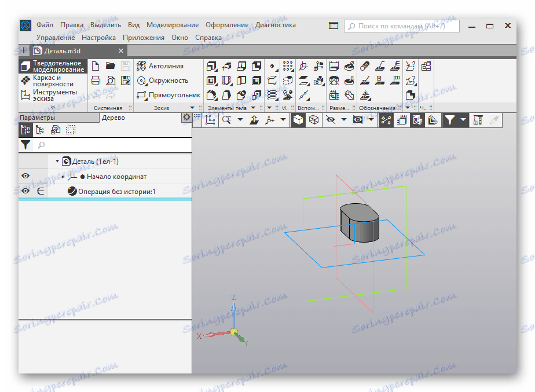Activate the Shell tool icon
Screen dimensions: 535x392
(256, 81)
